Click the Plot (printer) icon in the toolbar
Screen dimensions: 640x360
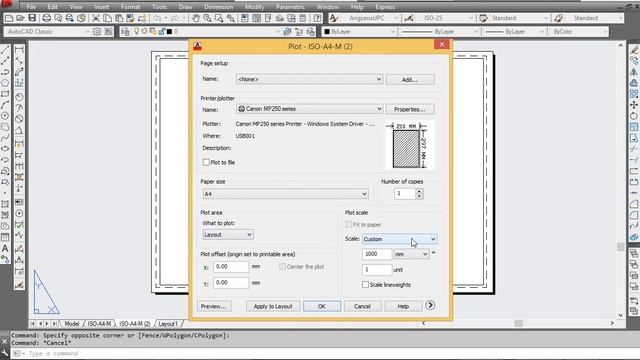click(47, 18)
